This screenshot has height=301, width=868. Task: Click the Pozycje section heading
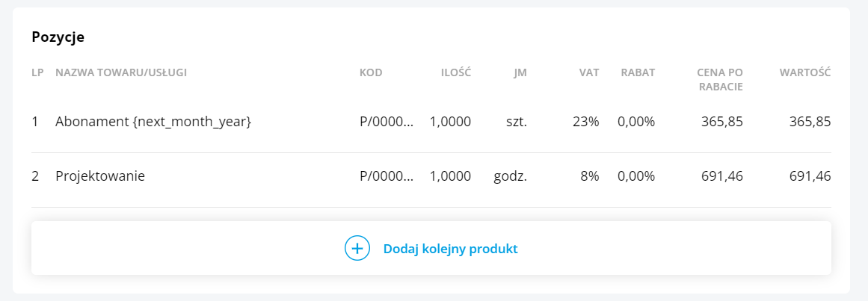point(58,37)
